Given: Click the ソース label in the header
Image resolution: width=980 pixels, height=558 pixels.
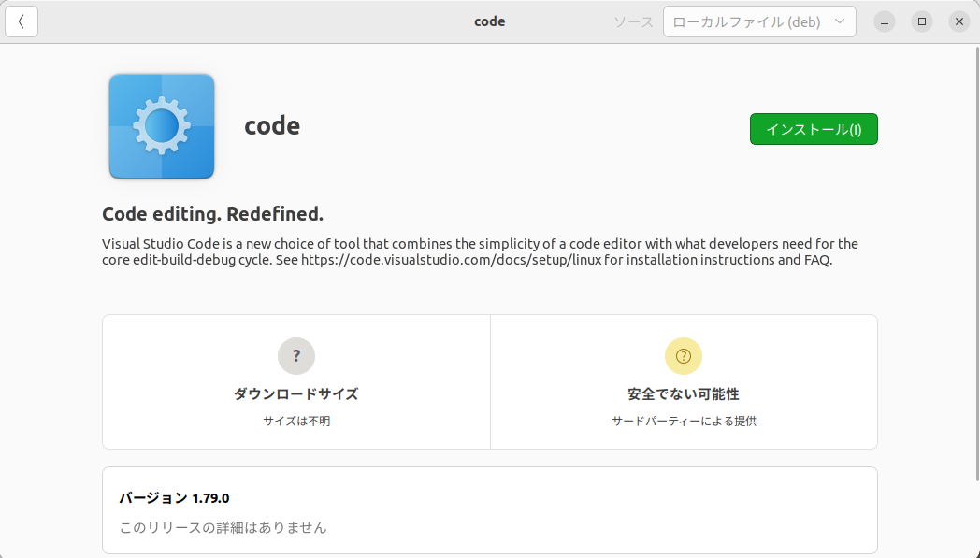Looking at the screenshot, I should point(633,21).
